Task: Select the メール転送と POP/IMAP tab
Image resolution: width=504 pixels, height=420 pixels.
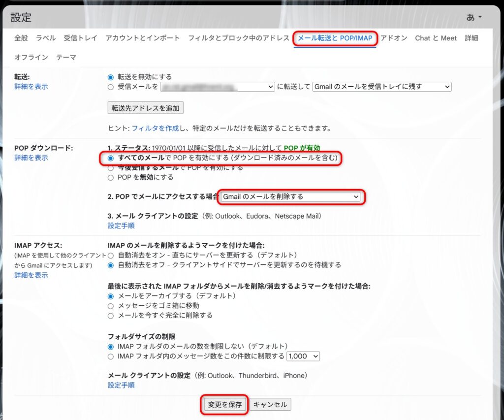Action: tap(335, 38)
